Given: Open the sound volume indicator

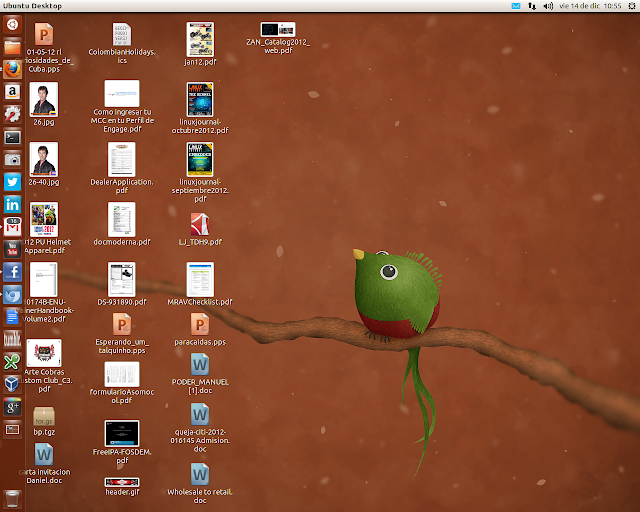Looking at the screenshot, I should (548, 6).
